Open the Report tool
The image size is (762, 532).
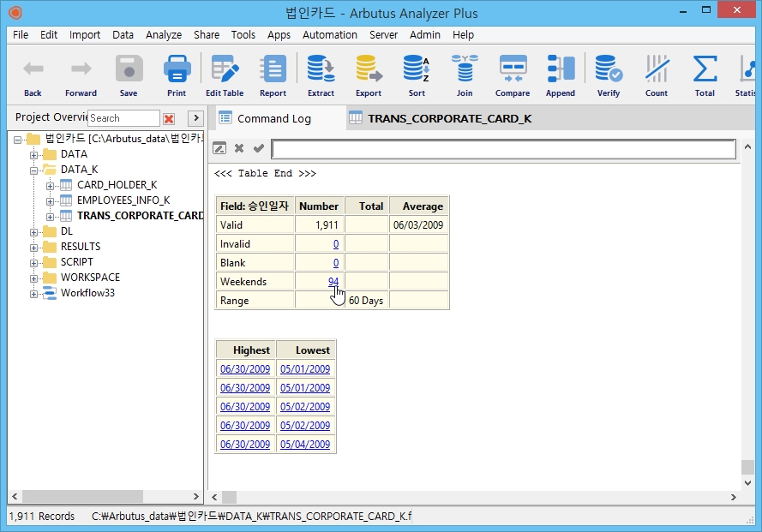(x=273, y=75)
